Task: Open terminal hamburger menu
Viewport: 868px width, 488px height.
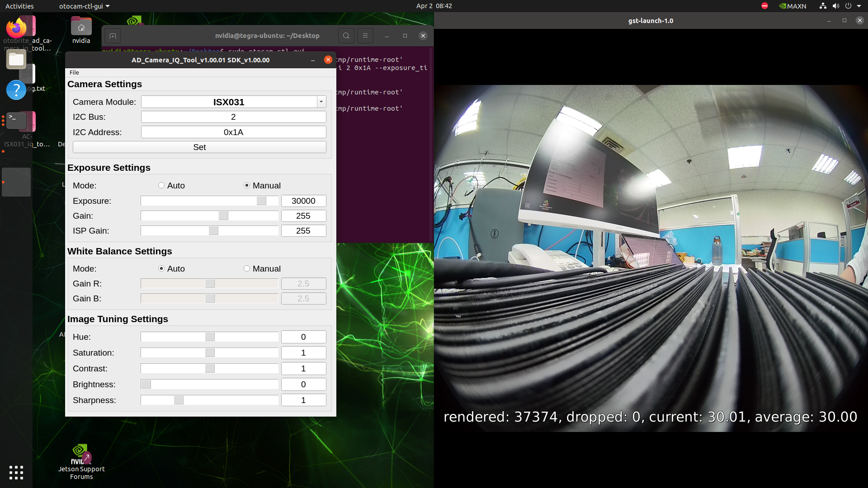Action: 365,36
